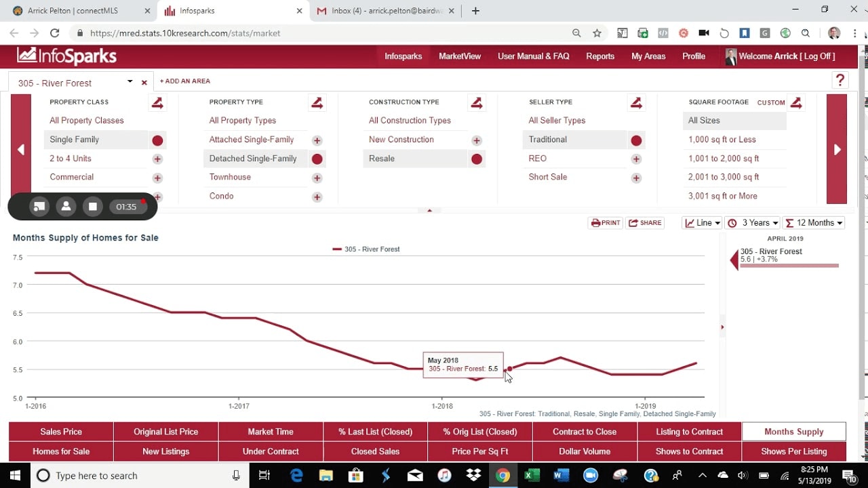Image resolution: width=868 pixels, height=488 pixels.
Task: Clear the Square Footage filter eraser icon
Action: click(796, 102)
